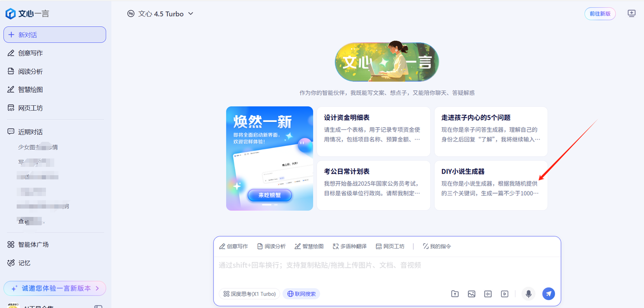Select the DIY小说生成器 prompt card
The height and width of the screenshot is (308, 644).
(x=491, y=185)
